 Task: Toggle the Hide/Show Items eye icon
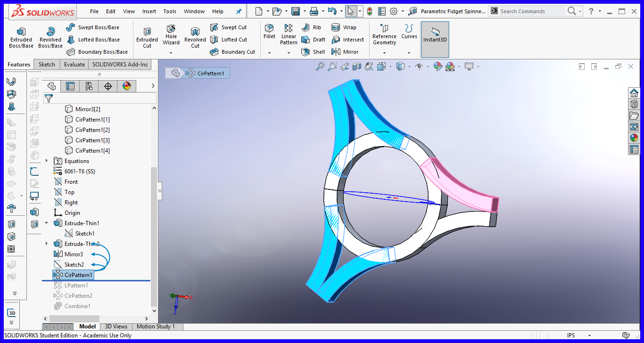[419, 66]
